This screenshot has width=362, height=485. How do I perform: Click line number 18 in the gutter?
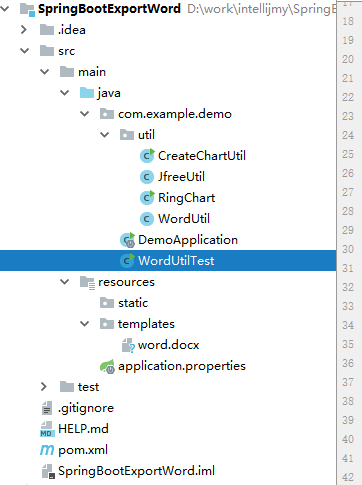tap(348, 21)
